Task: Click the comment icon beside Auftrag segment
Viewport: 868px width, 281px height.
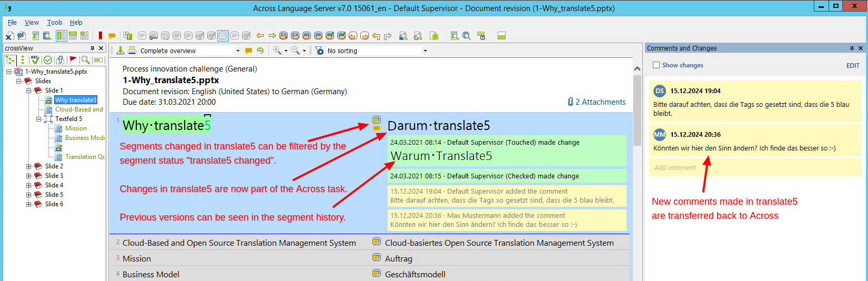Action: 377,258
